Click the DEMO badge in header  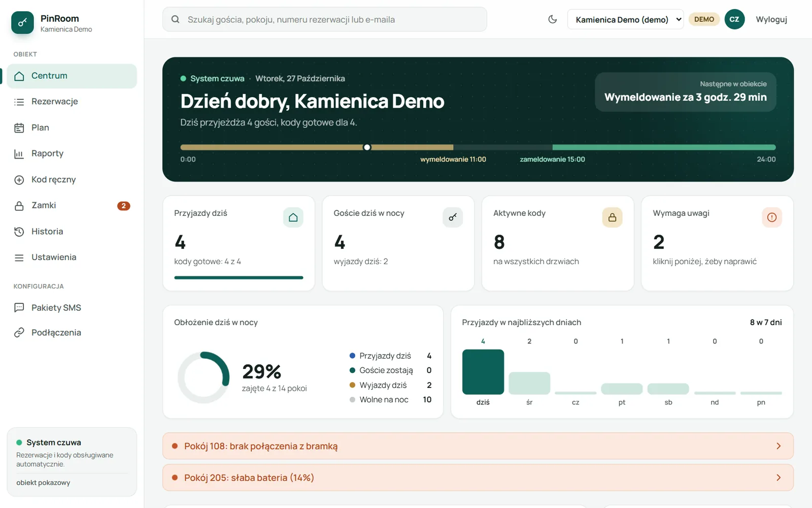[x=704, y=19]
